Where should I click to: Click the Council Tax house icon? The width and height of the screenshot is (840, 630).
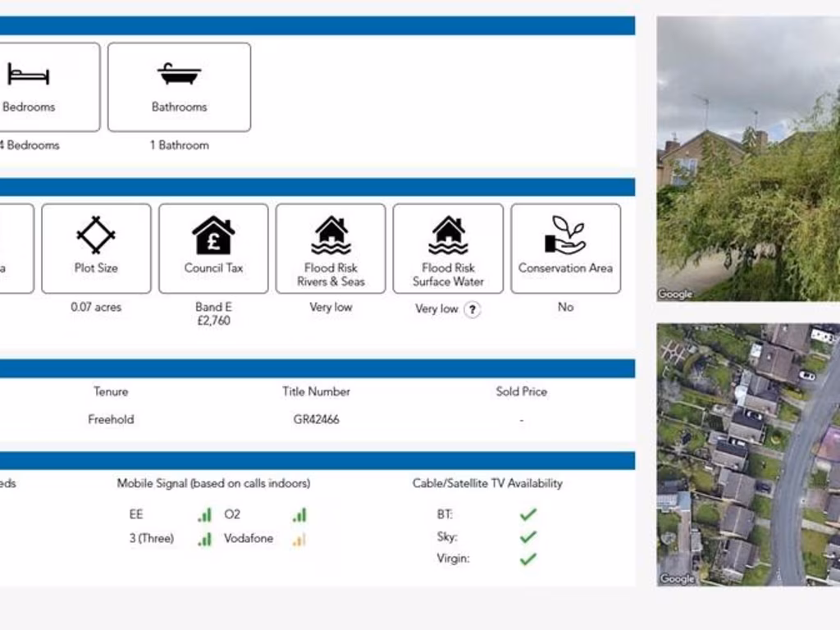click(x=213, y=235)
